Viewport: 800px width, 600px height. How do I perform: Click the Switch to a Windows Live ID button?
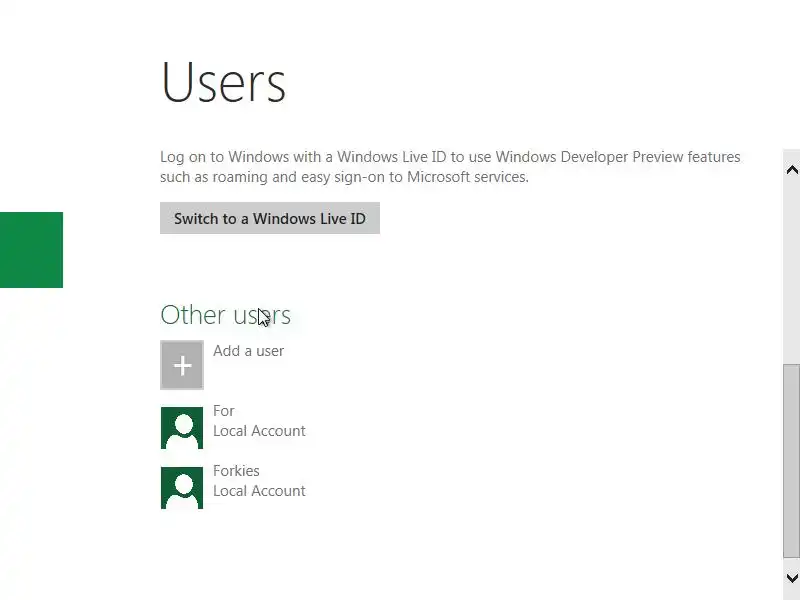coord(269,218)
